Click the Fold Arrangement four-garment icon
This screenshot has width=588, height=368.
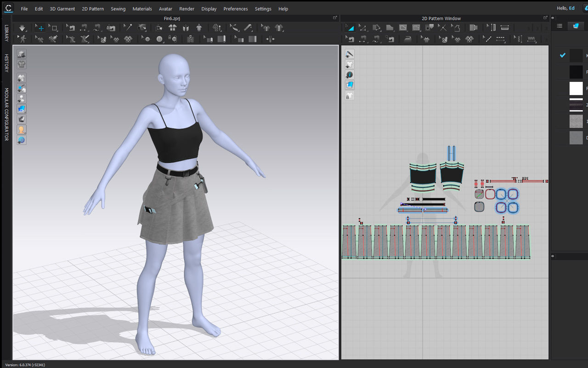[173, 28]
